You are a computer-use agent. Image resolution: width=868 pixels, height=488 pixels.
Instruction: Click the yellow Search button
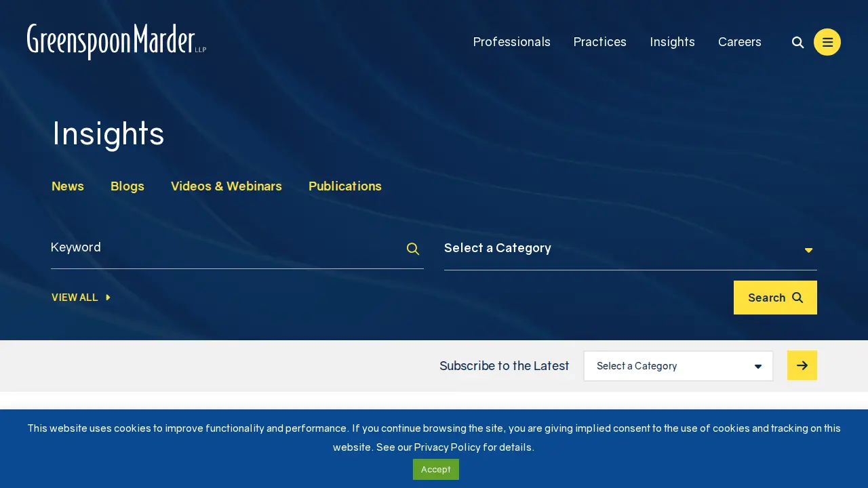[775, 298]
